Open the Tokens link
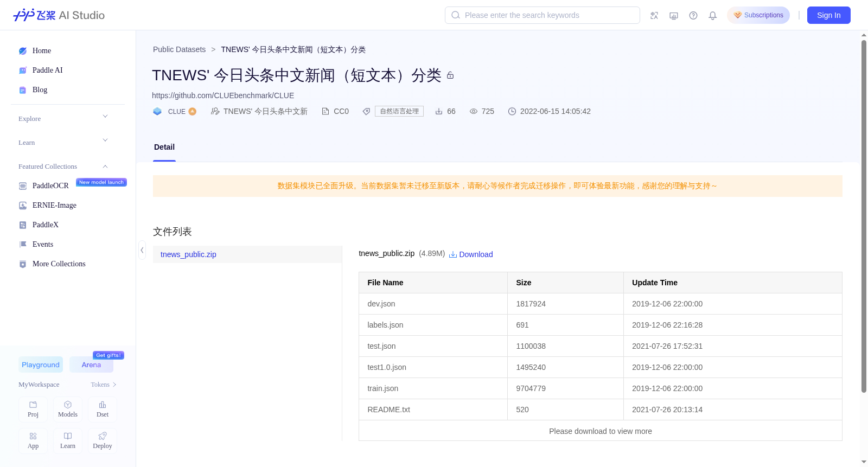 (x=103, y=385)
